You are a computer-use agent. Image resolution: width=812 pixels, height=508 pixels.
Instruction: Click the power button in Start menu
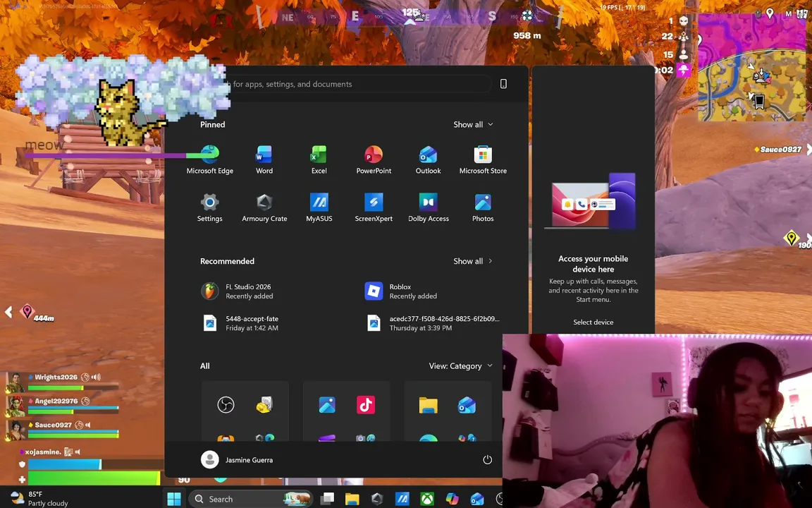click(487, 460)
